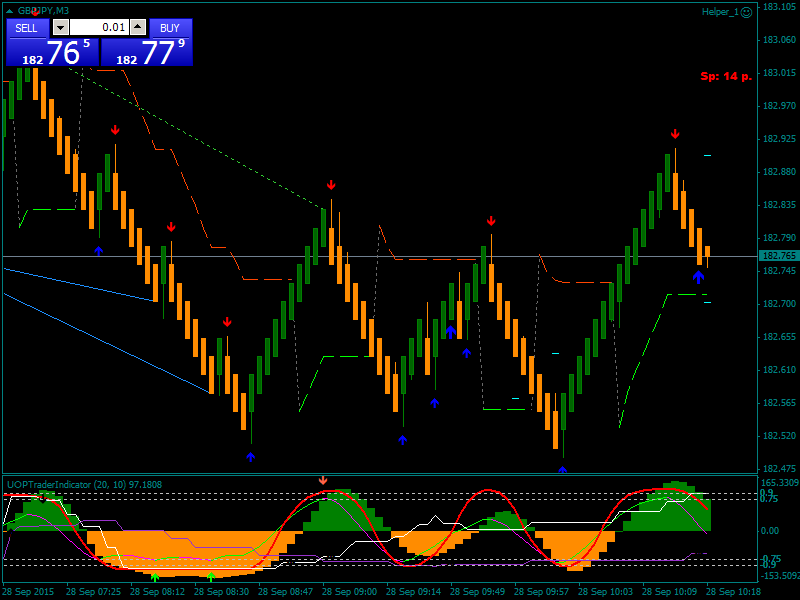Click the 183.105 price axis label
This screenshot has height=600, width=800.
click(779, 7)
